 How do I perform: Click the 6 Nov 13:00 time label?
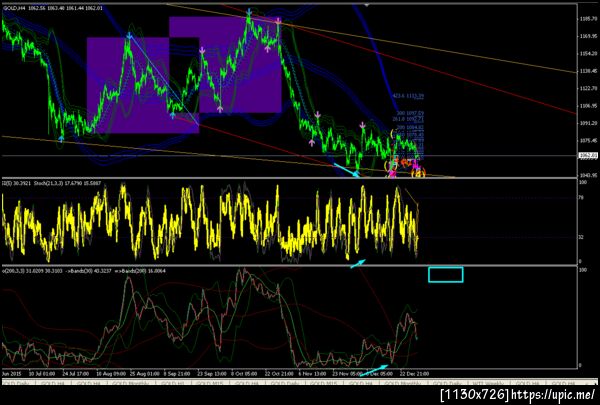pyautogui.click(x=312, y=373)
